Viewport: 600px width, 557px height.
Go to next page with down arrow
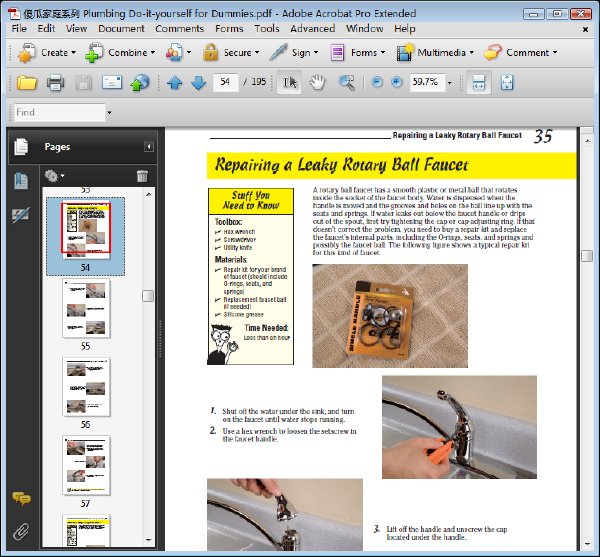coord(198,82)
